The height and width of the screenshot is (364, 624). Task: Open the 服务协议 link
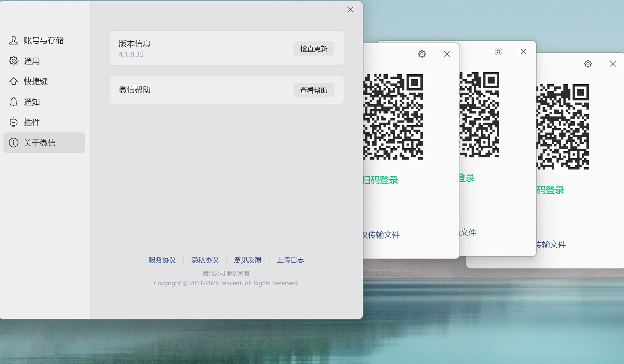coord(162,260)
